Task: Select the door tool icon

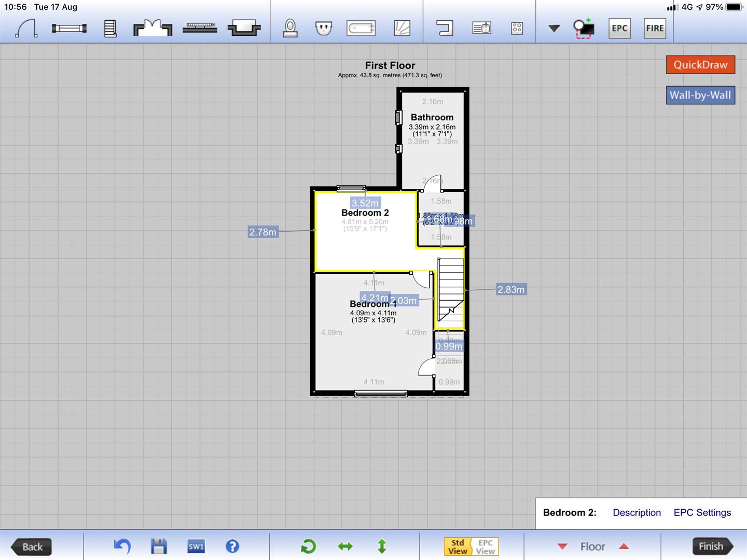Action: tap(26, 28)
